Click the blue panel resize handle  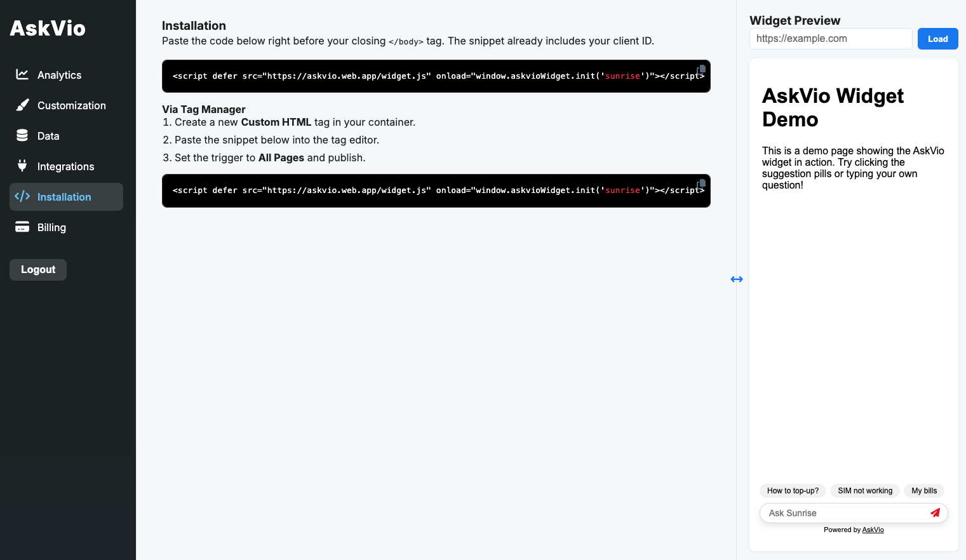click(x=737, y=279)
